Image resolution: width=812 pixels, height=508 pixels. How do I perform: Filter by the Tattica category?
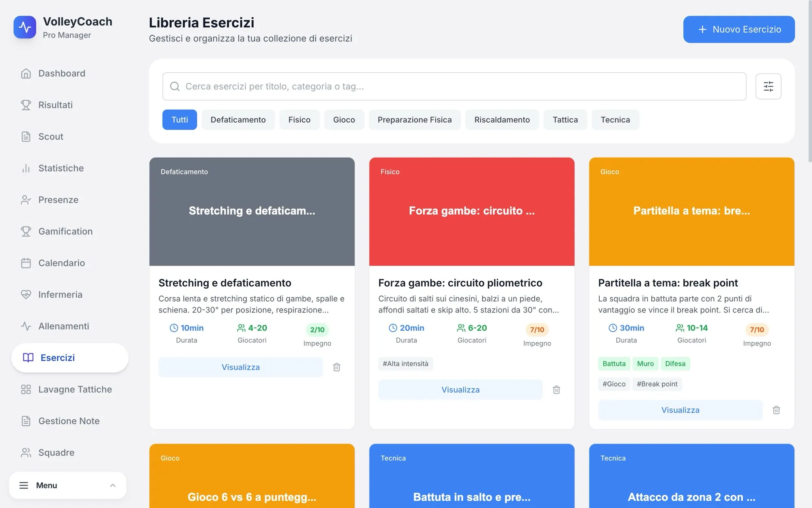click(565, 119)
